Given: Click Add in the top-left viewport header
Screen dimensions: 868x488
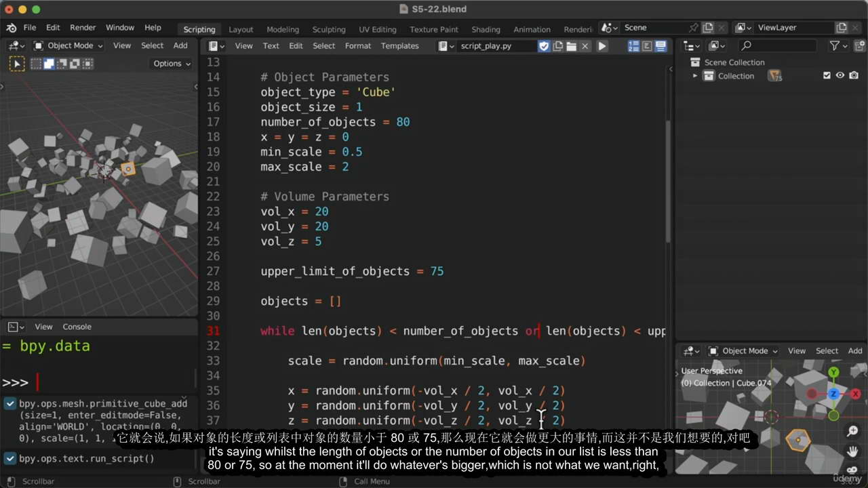Looking at the screenshot, I should (180, 45).
